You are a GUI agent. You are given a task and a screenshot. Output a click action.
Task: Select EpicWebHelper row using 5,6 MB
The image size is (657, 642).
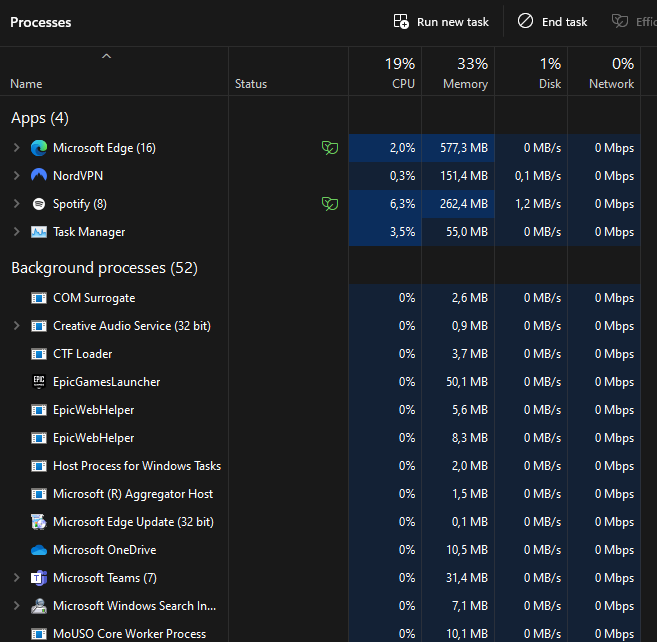pos(93,410)
